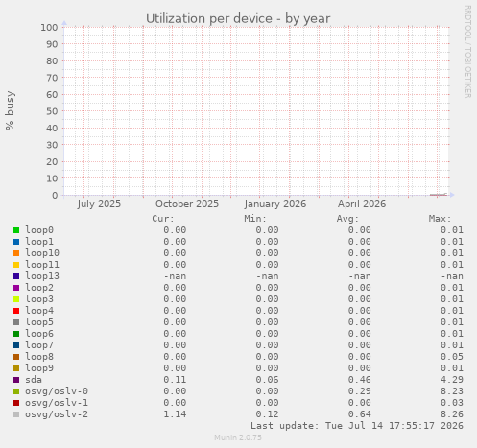
Task: Click the loop4 red color swatch
Action: pyautogui.click(x=16, y=311)
